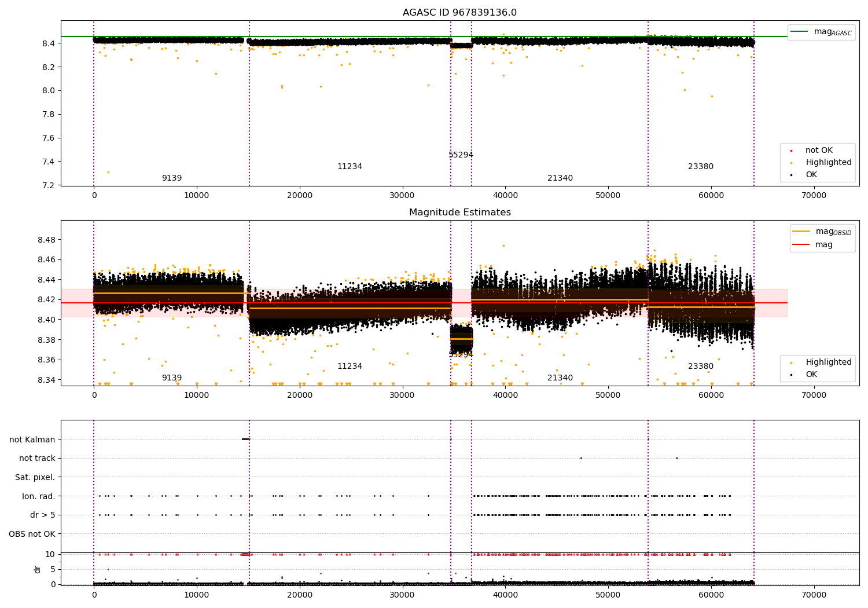Click the "8.38" y-axis tick label
The width and height of the screenshot is (868, 608).
46,340
